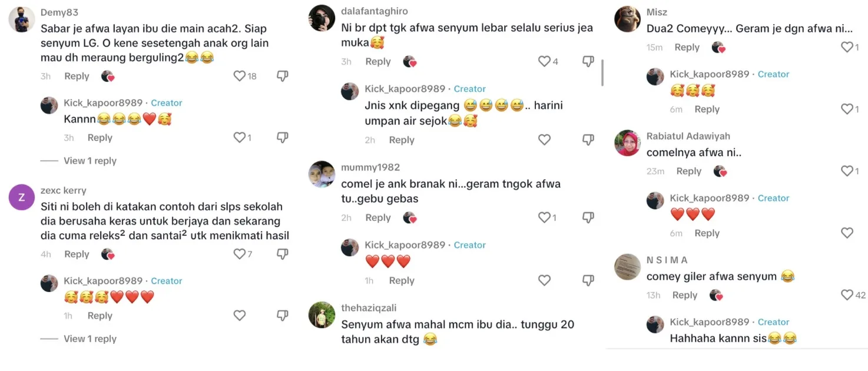Viewport: 868px width, 371px height.
Task: Open Rabiatul Adawiyah's avatar
Action: [627, 143]
